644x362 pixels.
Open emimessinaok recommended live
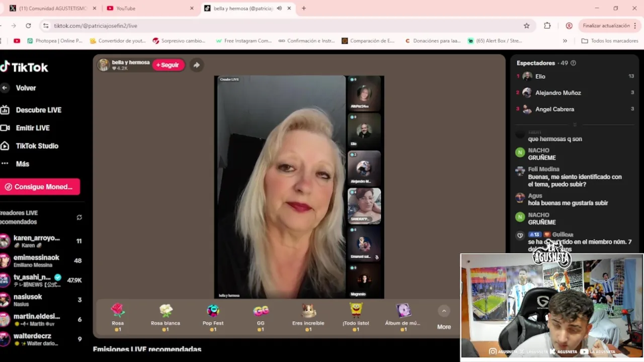[x=40, y=260]
